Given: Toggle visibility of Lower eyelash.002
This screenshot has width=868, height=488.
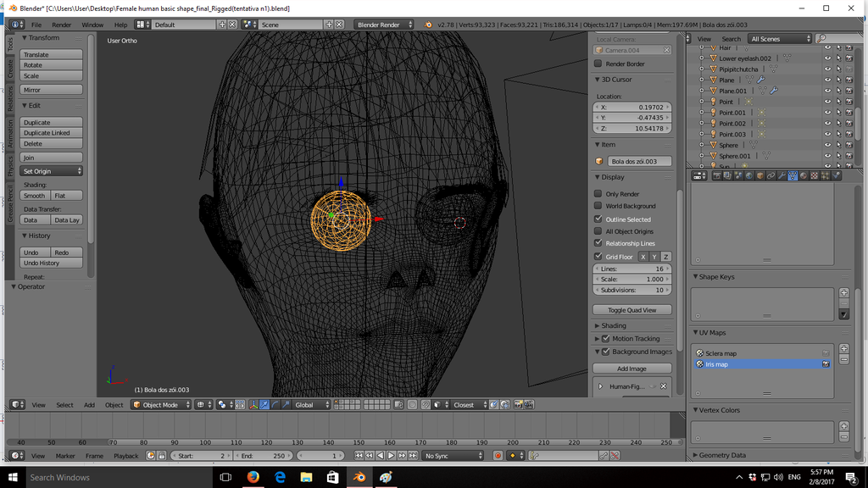Looking at the screenshot, I should tap(827, 58).
